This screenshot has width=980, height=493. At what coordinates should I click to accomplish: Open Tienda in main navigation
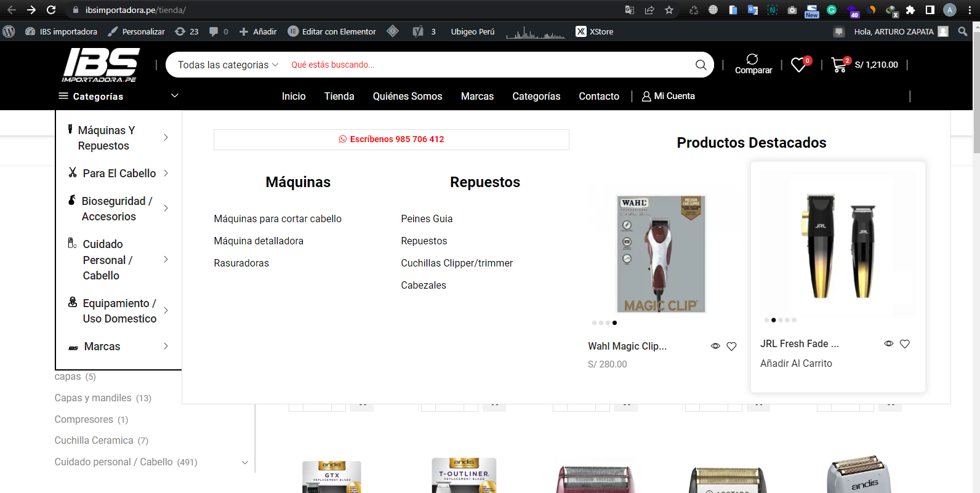(x=339, y=96)
